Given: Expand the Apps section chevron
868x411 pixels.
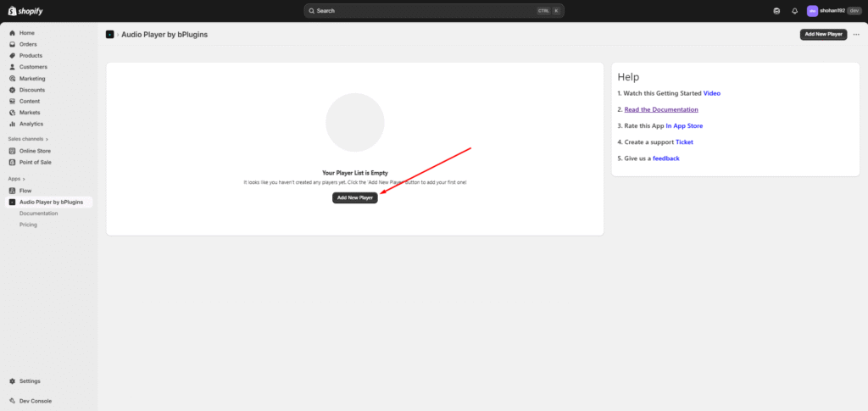Looking at the screenshot, I should (24, 179).
